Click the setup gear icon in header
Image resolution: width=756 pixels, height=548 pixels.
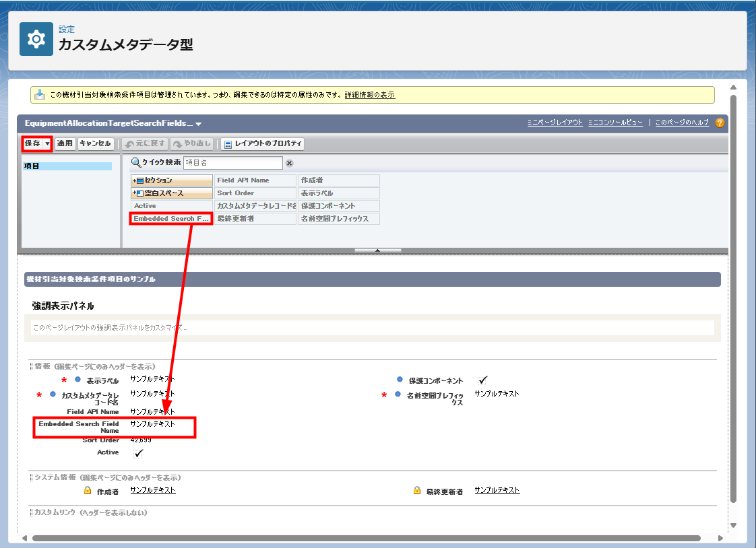click(x=36, y=40)
